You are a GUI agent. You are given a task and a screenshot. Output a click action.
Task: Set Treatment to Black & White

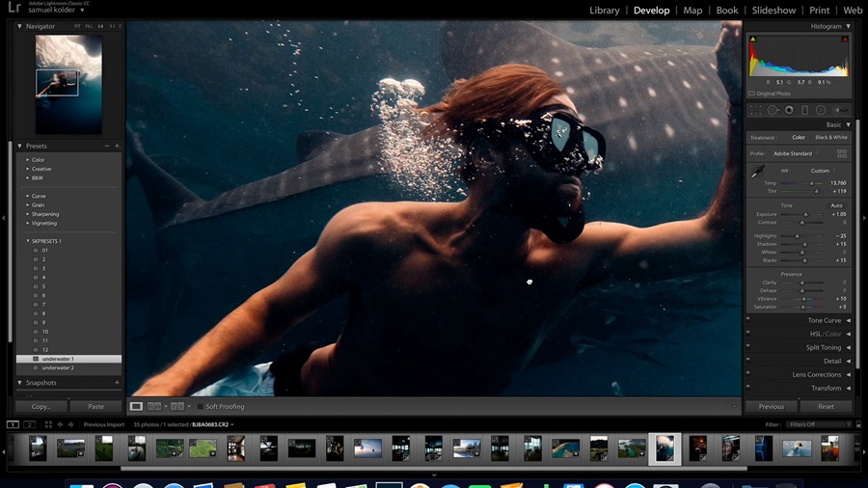[x=831, y=137]
